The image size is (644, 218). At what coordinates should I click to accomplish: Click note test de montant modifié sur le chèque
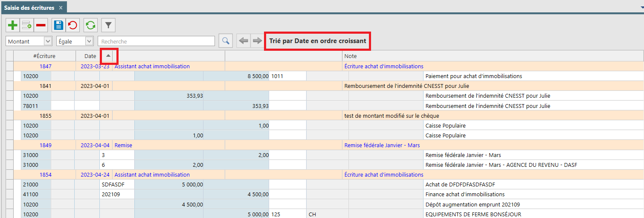pyautogui.click(x=392, y=116)
